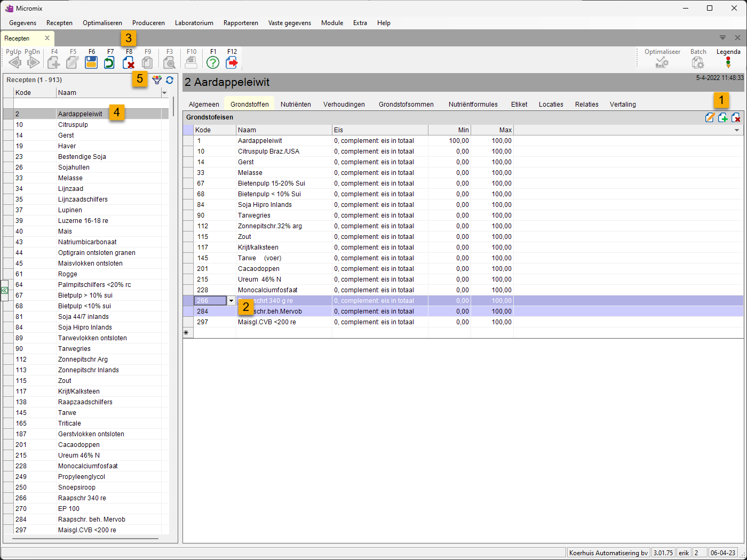Switch to the Etiket tab
Image resolution: width=747 pixels, height=560 pixels.
[519, 105]
